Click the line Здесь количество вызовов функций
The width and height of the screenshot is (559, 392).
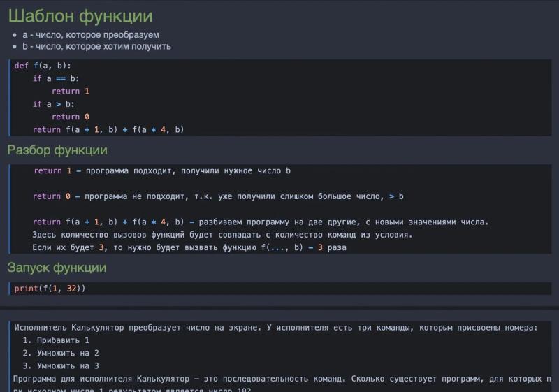[x=222, y=235]
